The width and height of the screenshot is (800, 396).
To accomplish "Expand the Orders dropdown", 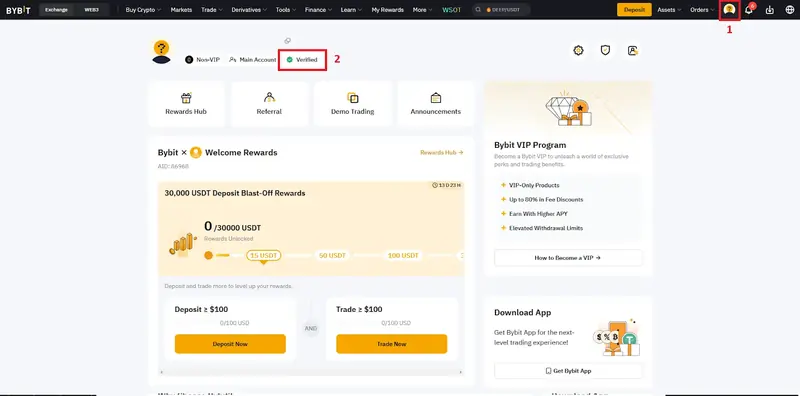I will pyautogui.click(x=702, y=10).
